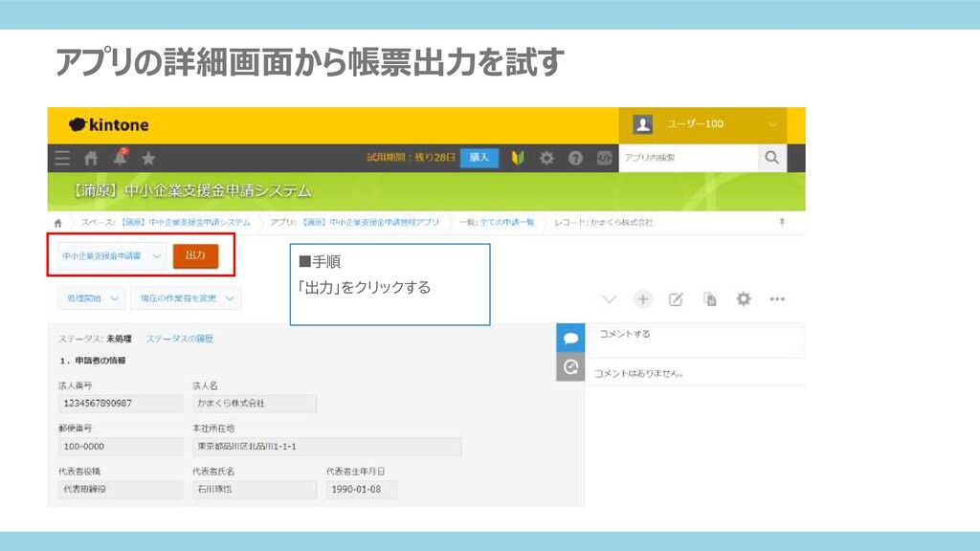The image size is (980, 551).
Task: Click the 法人番号 value 1234567890987
Action: point(120,404)
